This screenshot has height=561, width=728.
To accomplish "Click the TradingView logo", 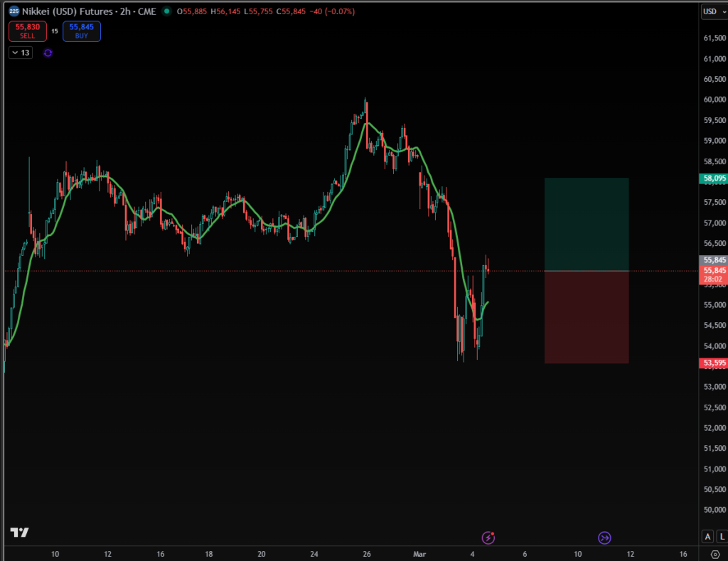I will (19, 533).
